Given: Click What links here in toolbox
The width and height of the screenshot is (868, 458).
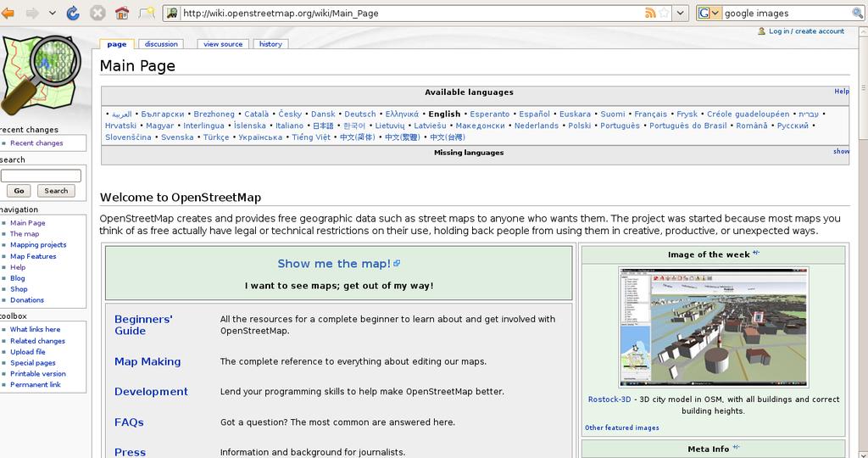Looking at the screenshot, I should [35, 329].
